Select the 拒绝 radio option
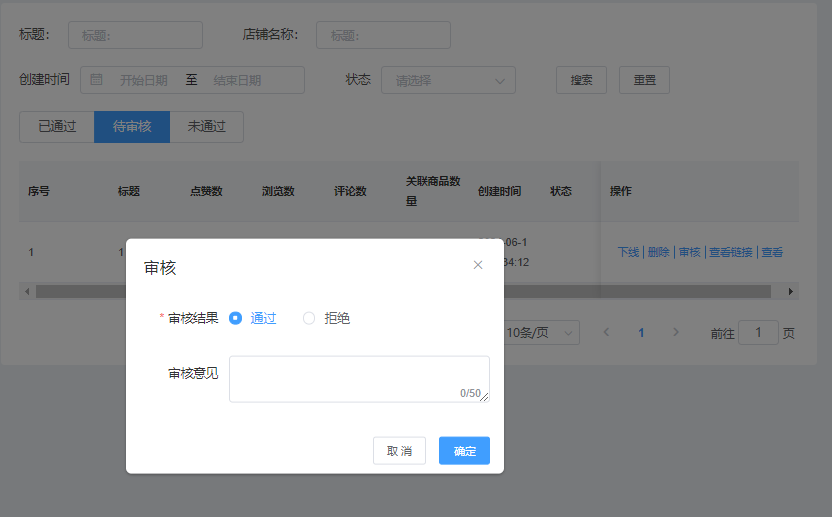Viewport: 832px width, 517px height. click(309, 318)
